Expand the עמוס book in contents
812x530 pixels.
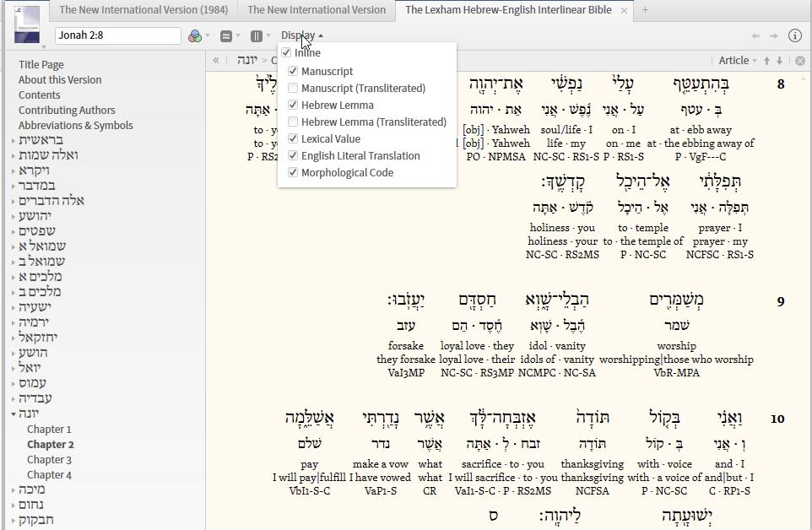[x=14, y=383]
